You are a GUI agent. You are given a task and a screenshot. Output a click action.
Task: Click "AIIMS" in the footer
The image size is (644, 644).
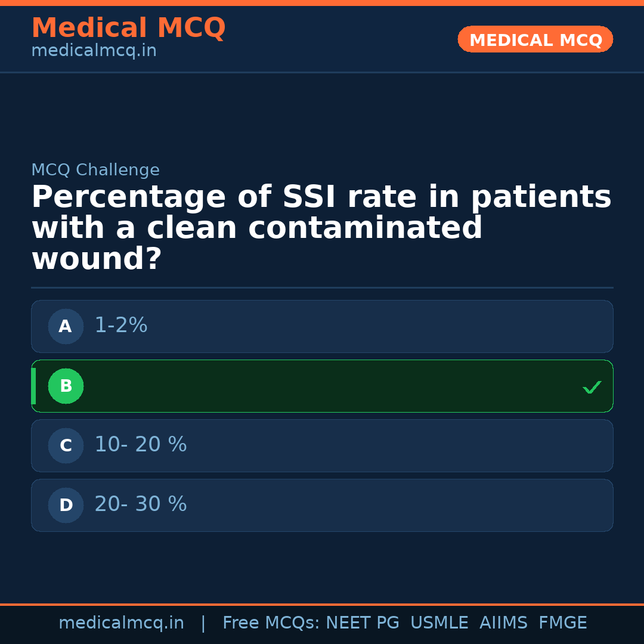(503, 623)
